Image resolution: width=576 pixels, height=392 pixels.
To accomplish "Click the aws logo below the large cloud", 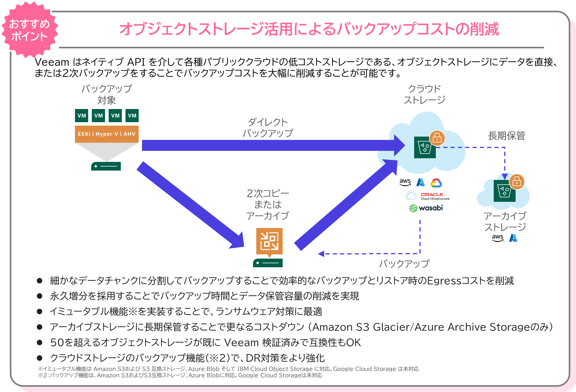I will [x=405, y=182].
